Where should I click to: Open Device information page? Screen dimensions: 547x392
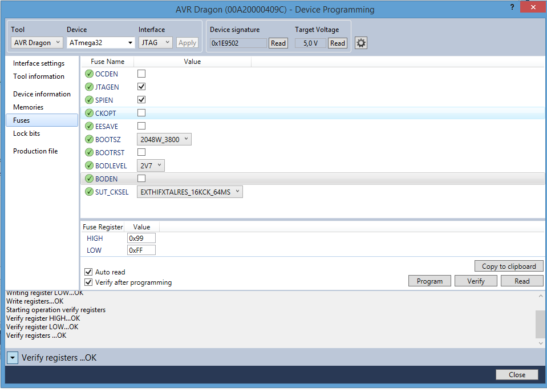coord(42,94)
